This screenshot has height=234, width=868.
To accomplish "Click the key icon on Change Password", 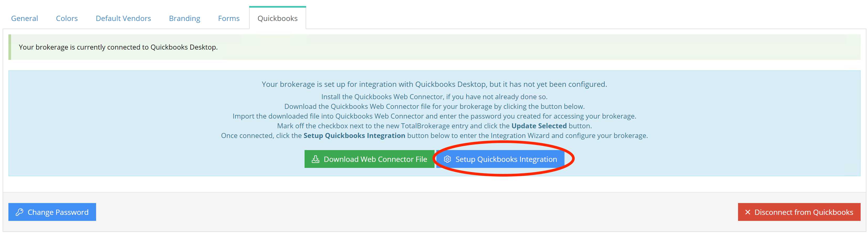I will (x=19, y=212).
